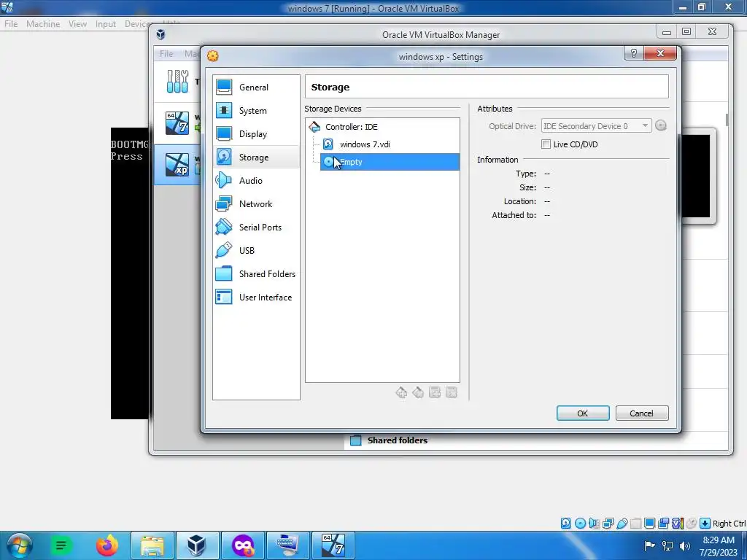Open View menu in VM window
The image size is (747, 560).
pos(77,24)
